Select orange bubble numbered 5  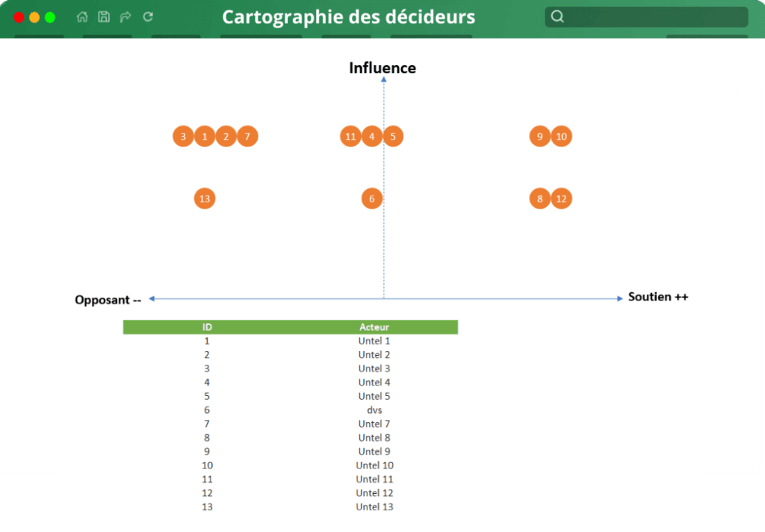click(x=393, y=137)
